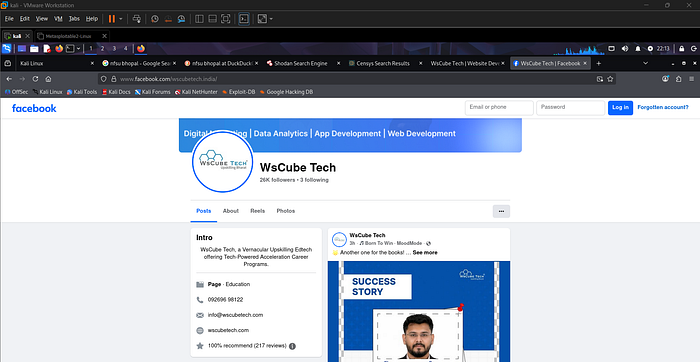700x362 pixels.
Task: Toggle the VMware thumbnail bar icon
Action: pos(212,19)
